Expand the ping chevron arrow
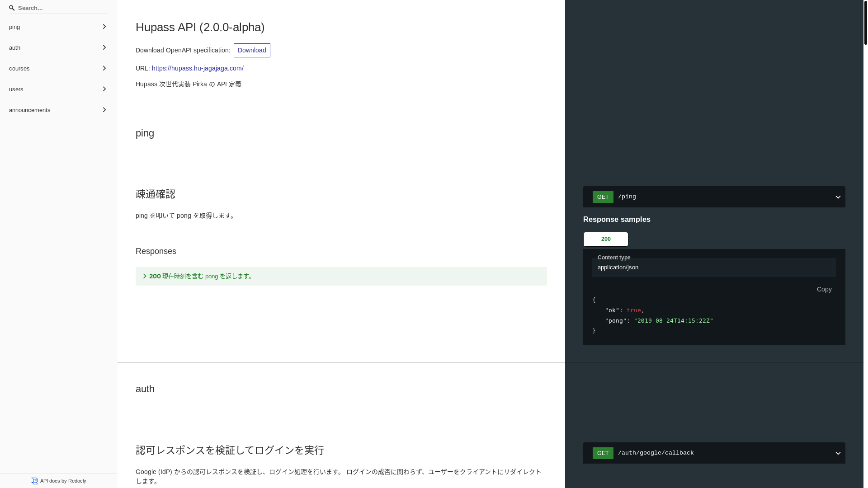The width and height of the screenshot is (868, 488). pos(104,27)
